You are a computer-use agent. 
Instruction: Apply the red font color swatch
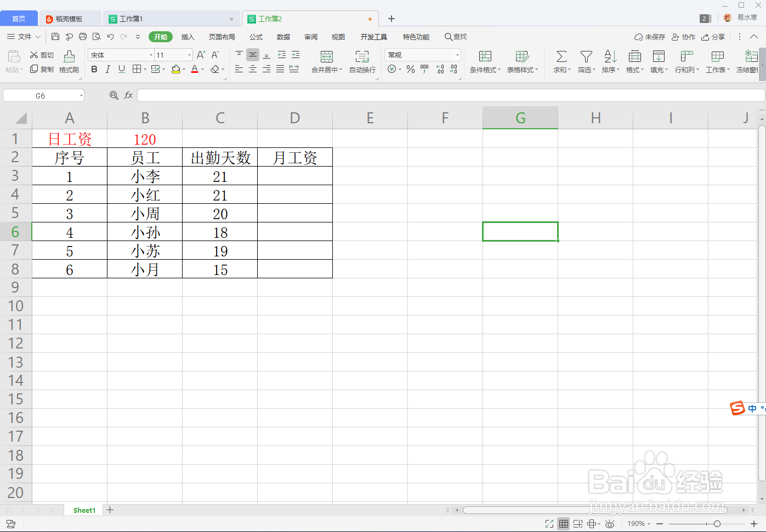(x=195, y=69)
